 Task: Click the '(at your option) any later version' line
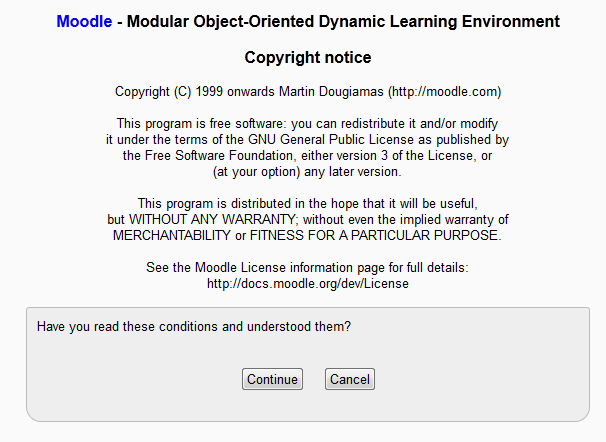pos(308,172)
